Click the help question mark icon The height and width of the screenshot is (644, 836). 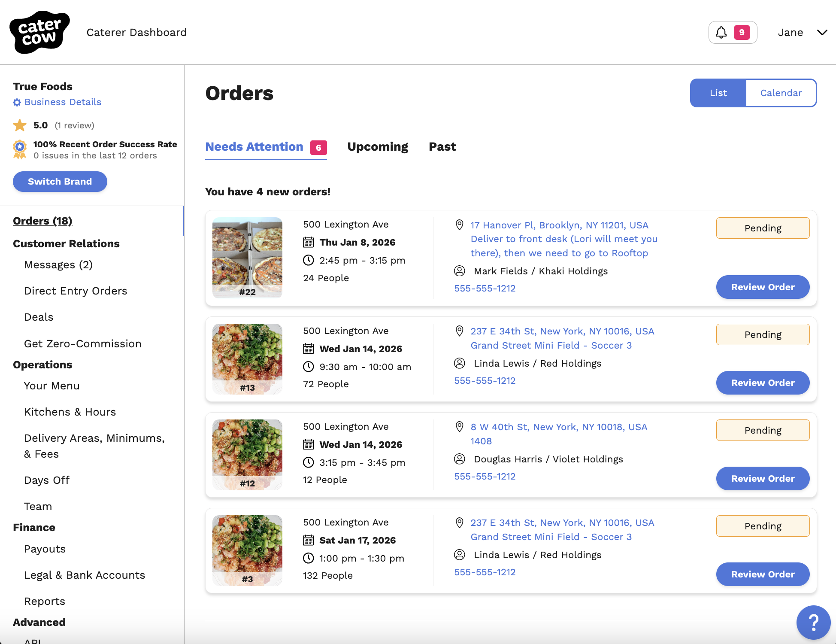[813, 622]
